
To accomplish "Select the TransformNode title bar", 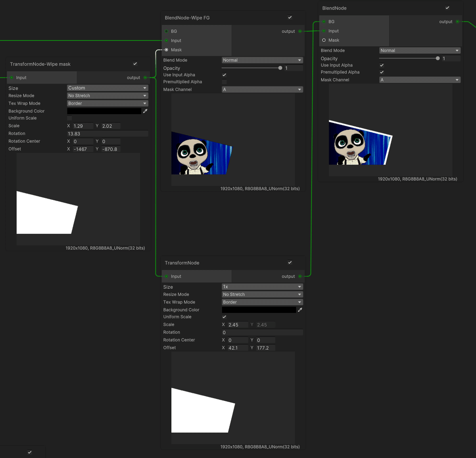I will click(233, 263).
